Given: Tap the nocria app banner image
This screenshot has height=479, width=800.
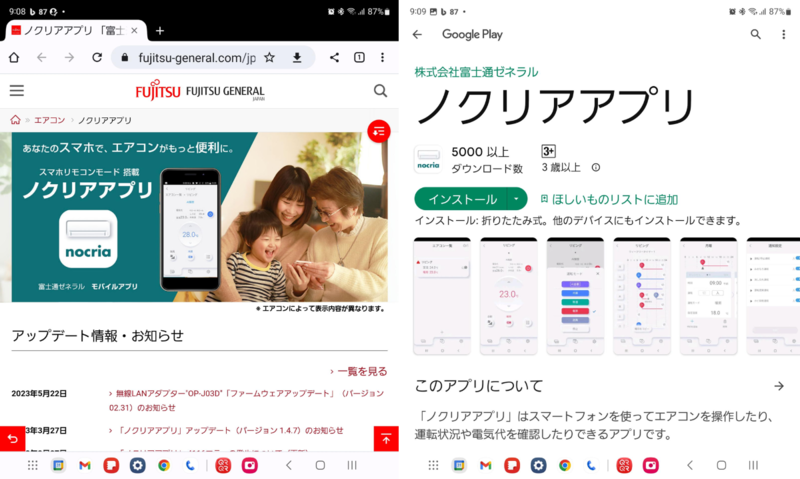Looking at the screenshot, I should pyautogui.click(x=199, y=217).
